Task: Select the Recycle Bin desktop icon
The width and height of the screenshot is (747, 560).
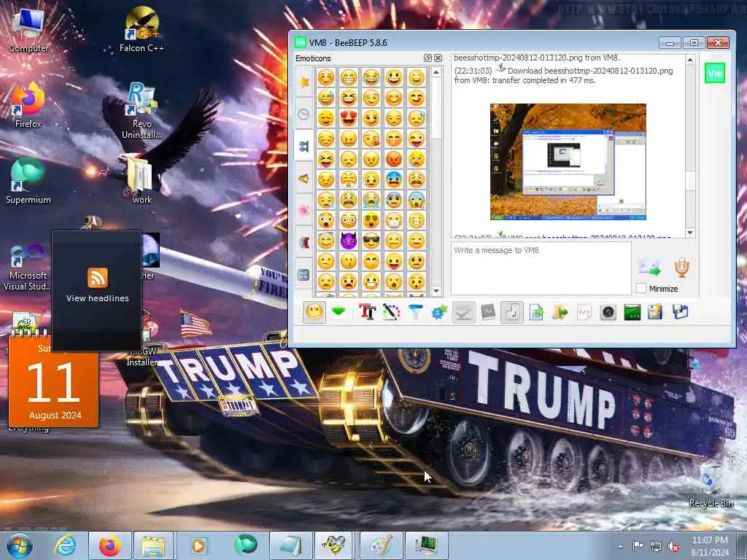Action: tap(711, 485)
